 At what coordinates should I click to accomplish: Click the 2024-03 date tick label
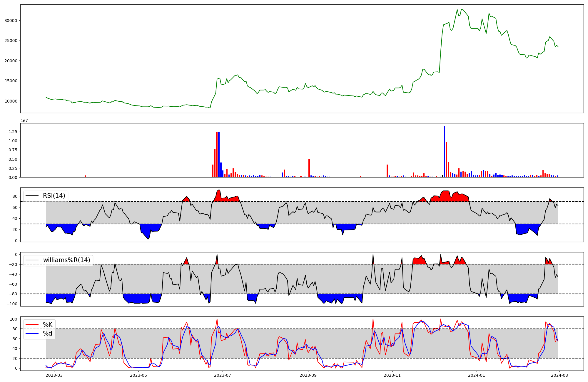point(559,375)
